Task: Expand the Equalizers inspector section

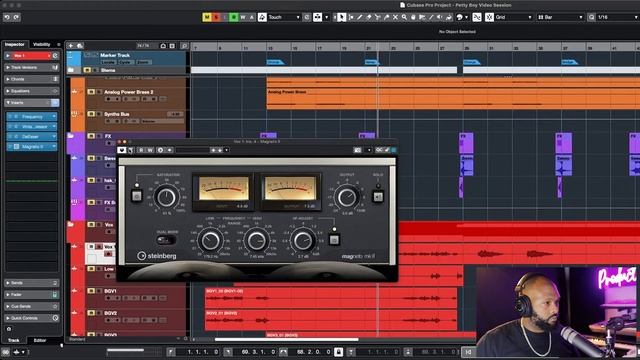Action: 32,91
